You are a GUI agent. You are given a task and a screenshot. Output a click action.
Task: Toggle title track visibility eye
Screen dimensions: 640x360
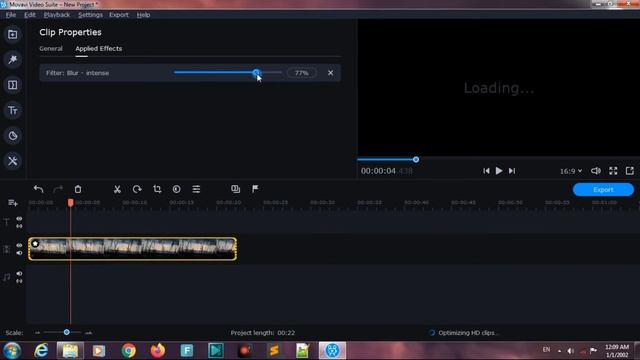click(19, 219)
